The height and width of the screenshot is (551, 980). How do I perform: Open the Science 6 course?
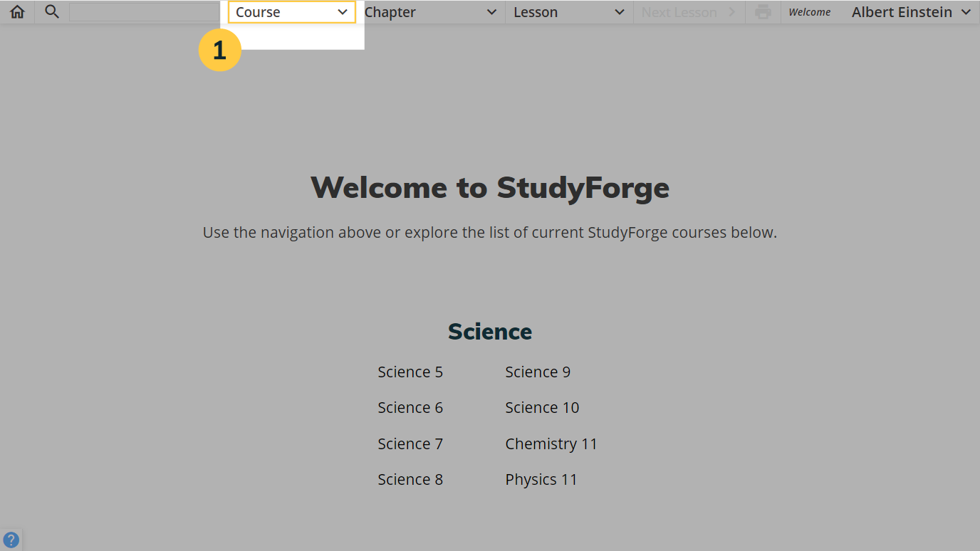pos(410,407)
